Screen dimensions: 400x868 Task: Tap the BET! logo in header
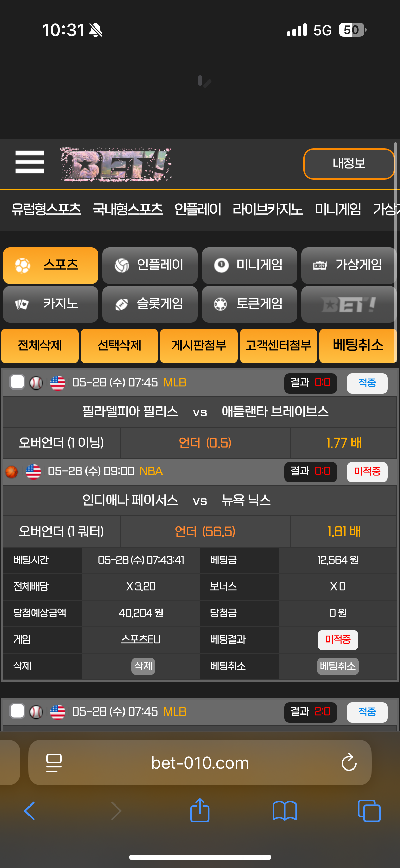pyautogui.click(x=116, y=164)
